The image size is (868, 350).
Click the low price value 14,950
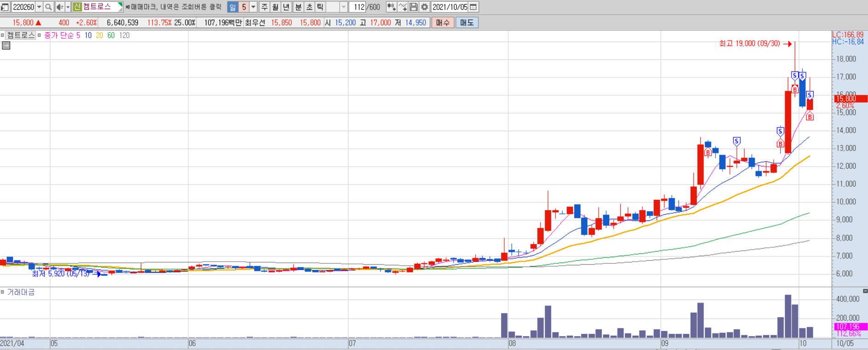click(415, 23)
